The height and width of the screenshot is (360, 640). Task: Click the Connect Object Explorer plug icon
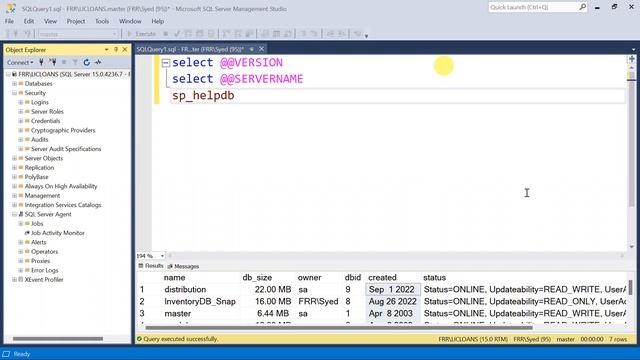(41, 62)
